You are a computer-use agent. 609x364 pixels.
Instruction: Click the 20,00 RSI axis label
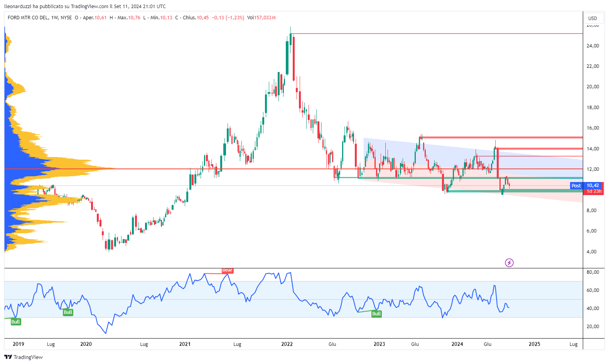(x=593, y=327)
